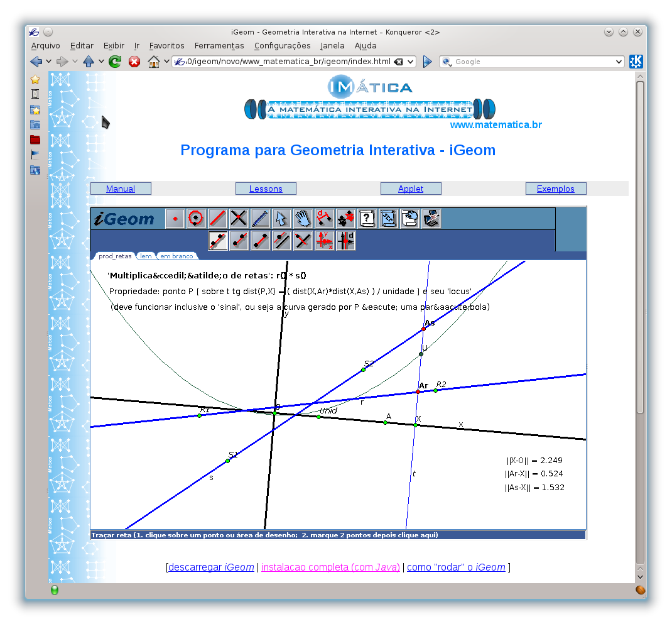The width and height of the screenshot is (672, 624).
Task: Select the perpendicular line tool
Action: click(x=303, y=240)
